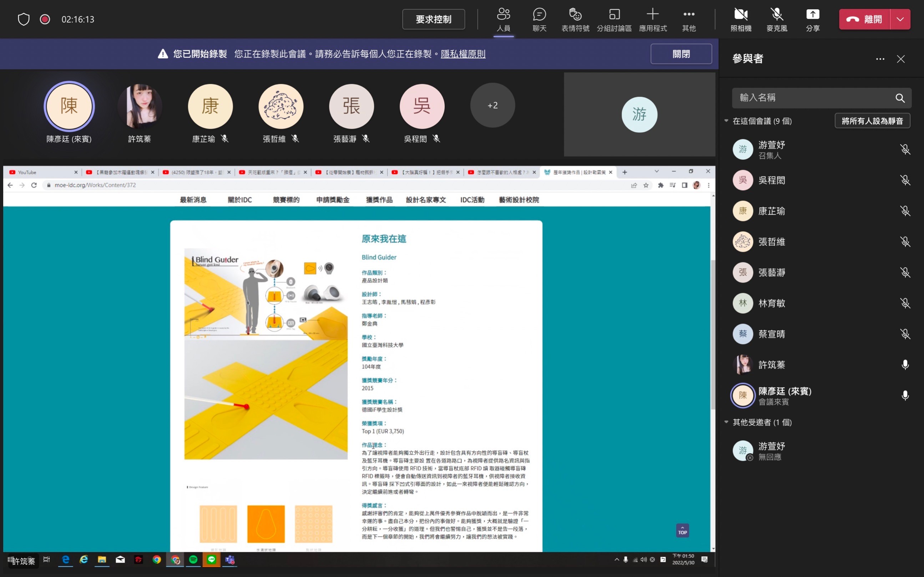Click the 游 self-view video tile
Screen dimensions: 924x577
[640, 114]
